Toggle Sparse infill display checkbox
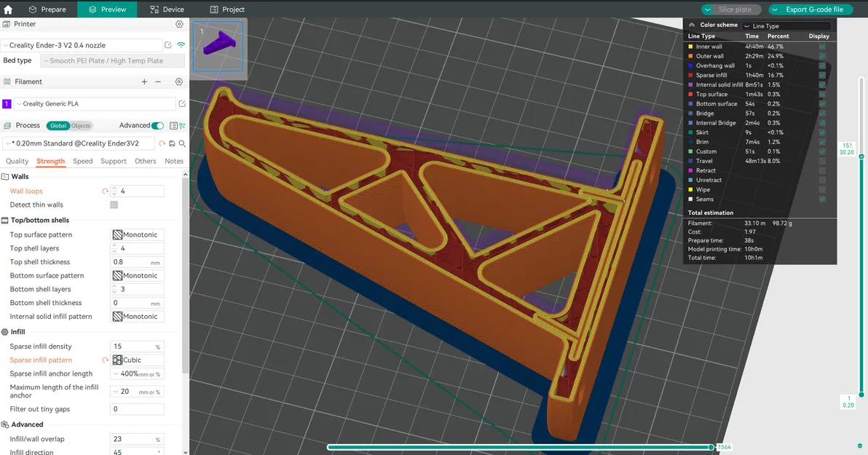The height and width of the screenshot is (455, 868). click(822, 75)
